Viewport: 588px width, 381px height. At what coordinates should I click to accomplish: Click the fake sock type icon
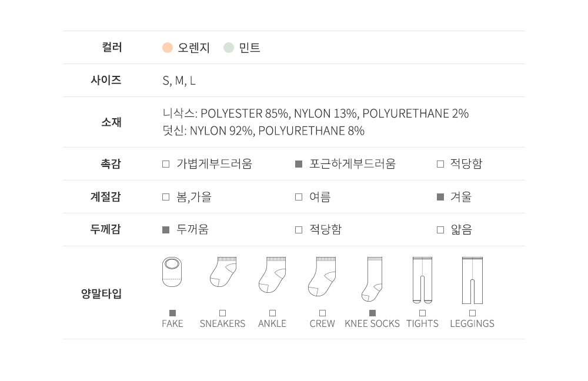[172, 272]
